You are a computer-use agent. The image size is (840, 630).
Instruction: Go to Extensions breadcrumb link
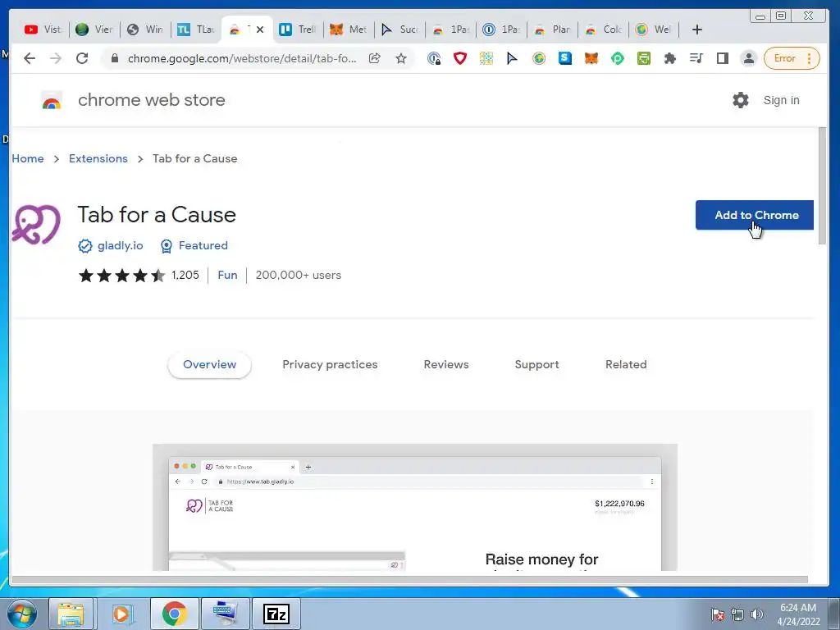98,158
